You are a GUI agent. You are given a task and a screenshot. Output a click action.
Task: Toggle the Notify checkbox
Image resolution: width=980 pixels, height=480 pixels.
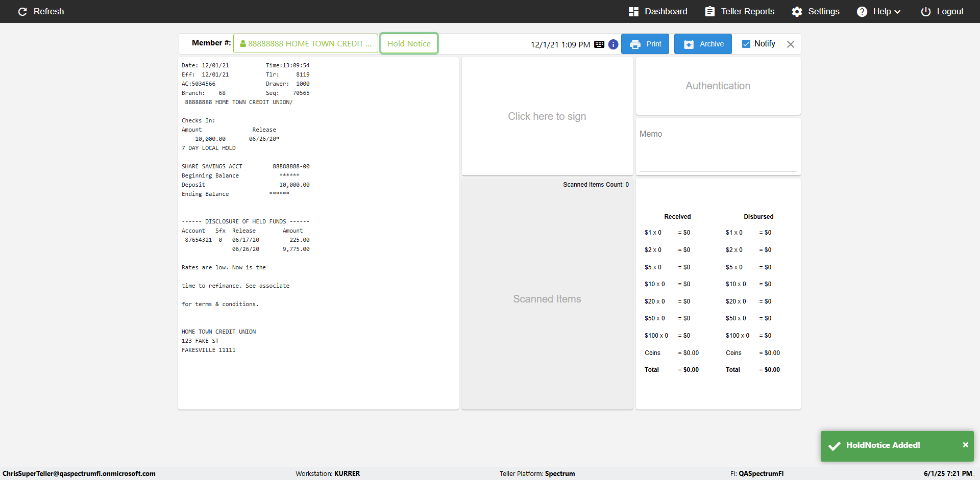point(746,44)
